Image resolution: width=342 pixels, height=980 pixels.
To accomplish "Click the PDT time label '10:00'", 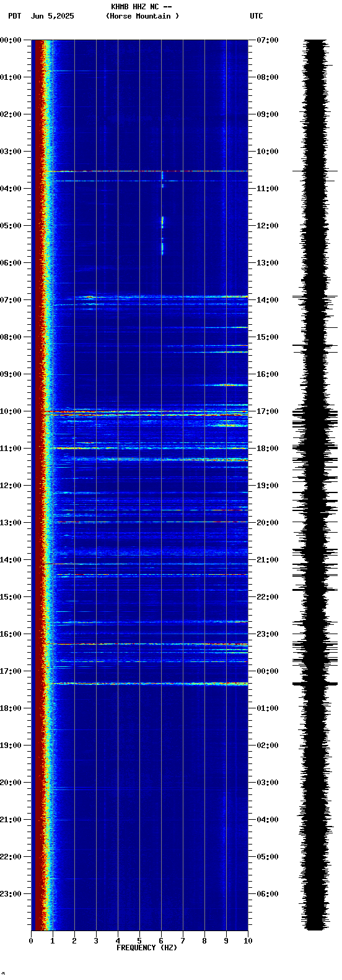I will point(11,411).
